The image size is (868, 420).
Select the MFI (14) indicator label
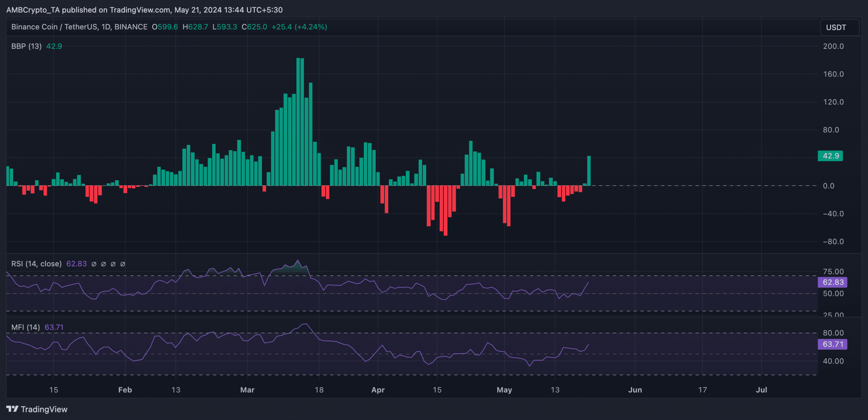26,327
